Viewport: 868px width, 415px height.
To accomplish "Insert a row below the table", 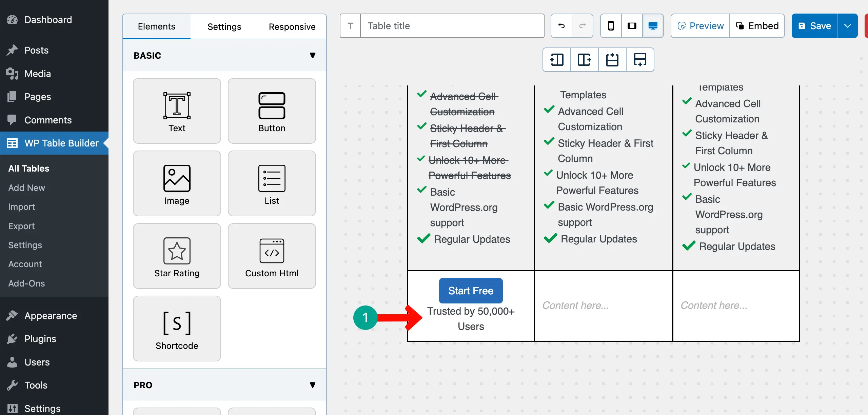I will [640, 59].
